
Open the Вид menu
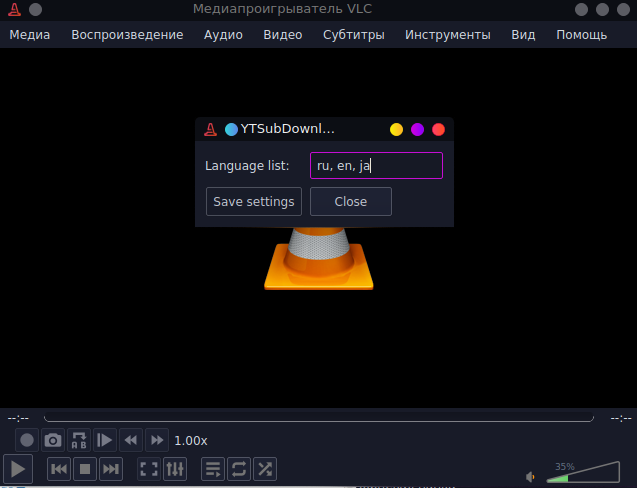point(523,35)
